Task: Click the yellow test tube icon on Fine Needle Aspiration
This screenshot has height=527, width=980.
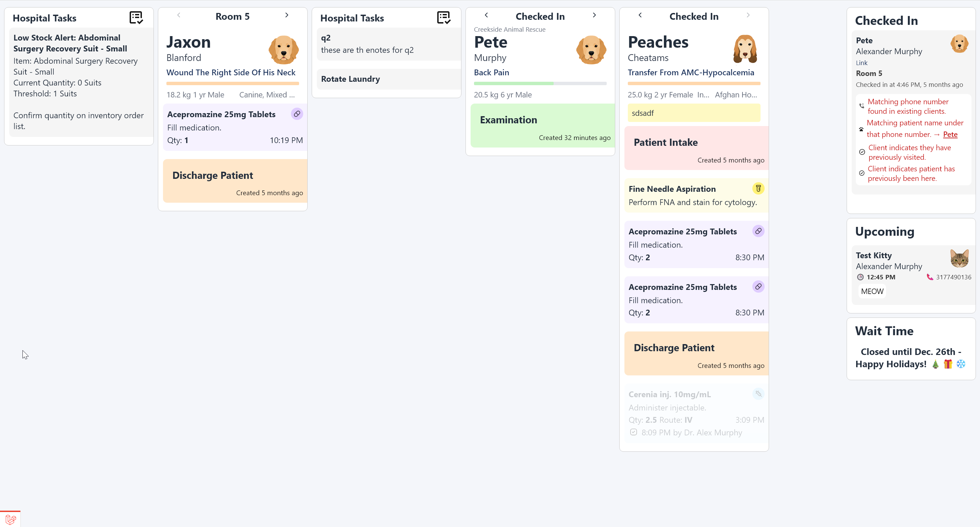Action: click(758, 188)
